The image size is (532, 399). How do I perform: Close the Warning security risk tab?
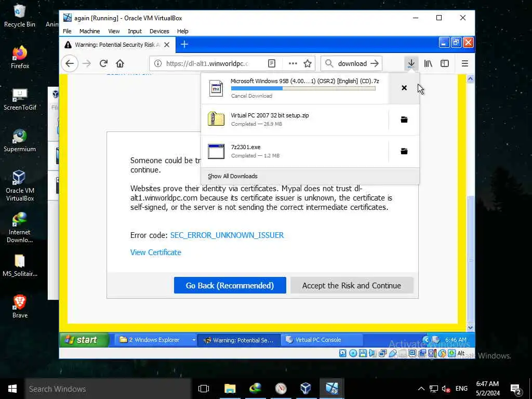(x=167, y=45)
